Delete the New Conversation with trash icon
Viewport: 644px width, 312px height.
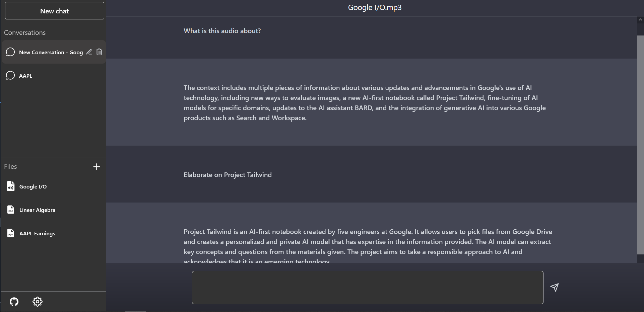pos(99,52)
